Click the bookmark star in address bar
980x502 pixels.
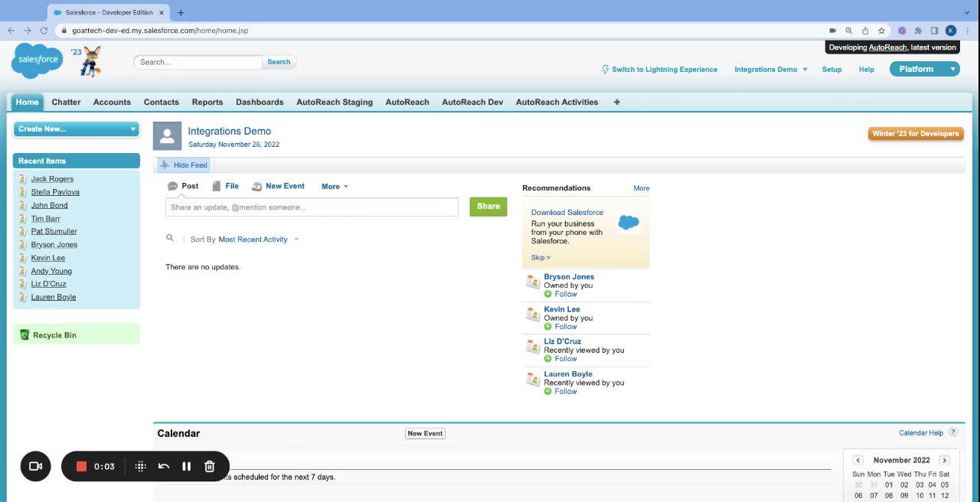pyautogui.click(x=881, y=31)
